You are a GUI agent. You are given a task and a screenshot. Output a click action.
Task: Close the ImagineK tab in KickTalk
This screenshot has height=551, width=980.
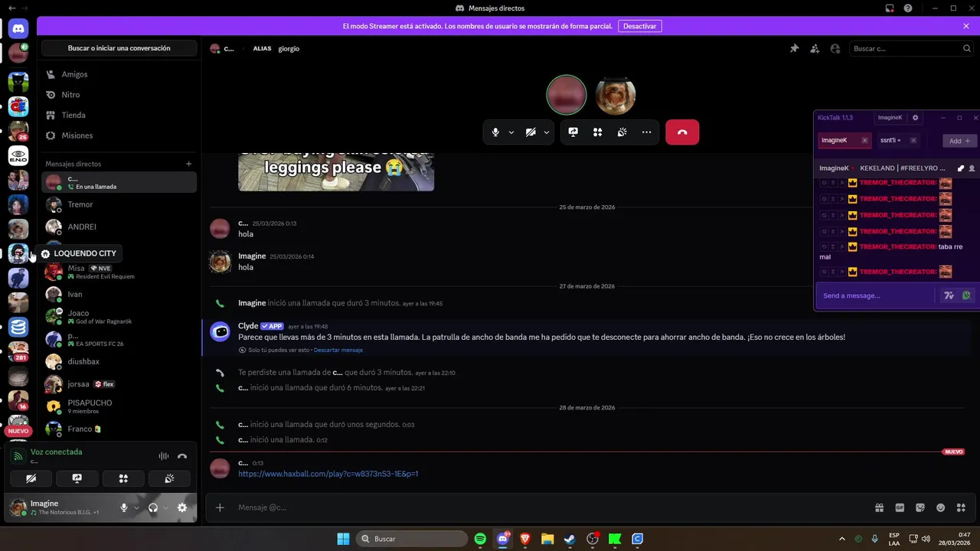point(864,140)
